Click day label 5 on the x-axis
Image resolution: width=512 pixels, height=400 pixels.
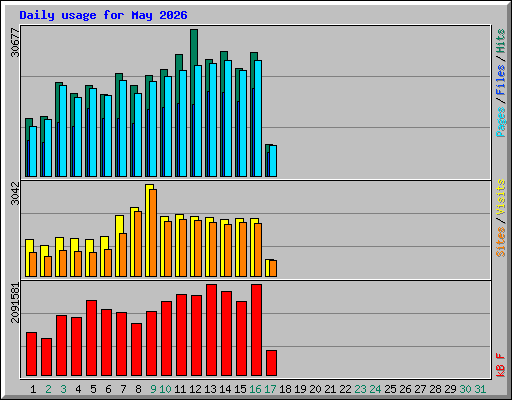pos(93,389)
